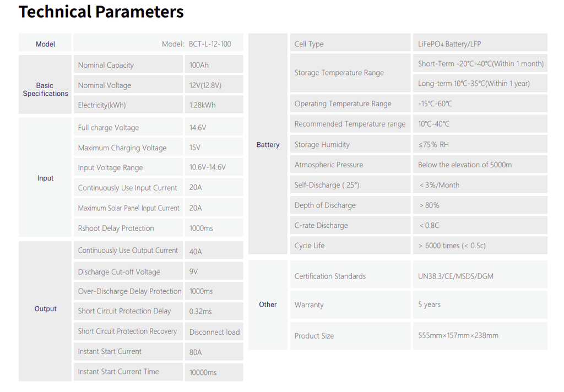Click the 1.28kWh electricity value

(202, 105)
